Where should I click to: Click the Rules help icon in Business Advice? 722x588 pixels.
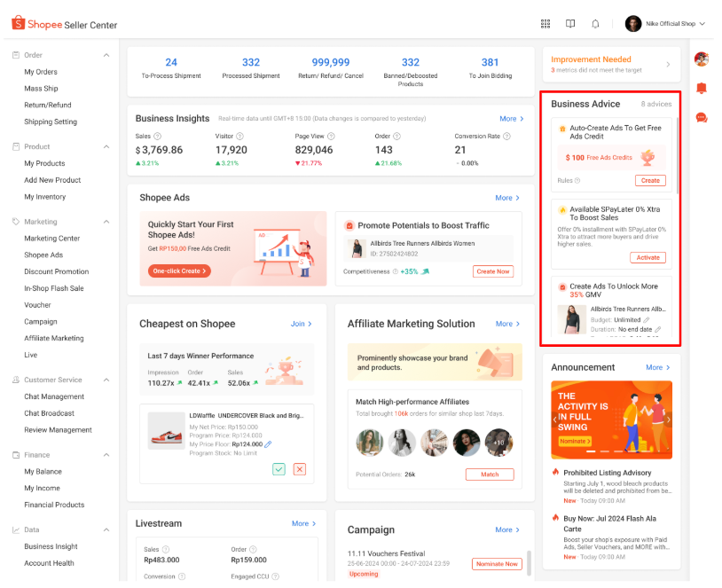click(x=577, y=181)
